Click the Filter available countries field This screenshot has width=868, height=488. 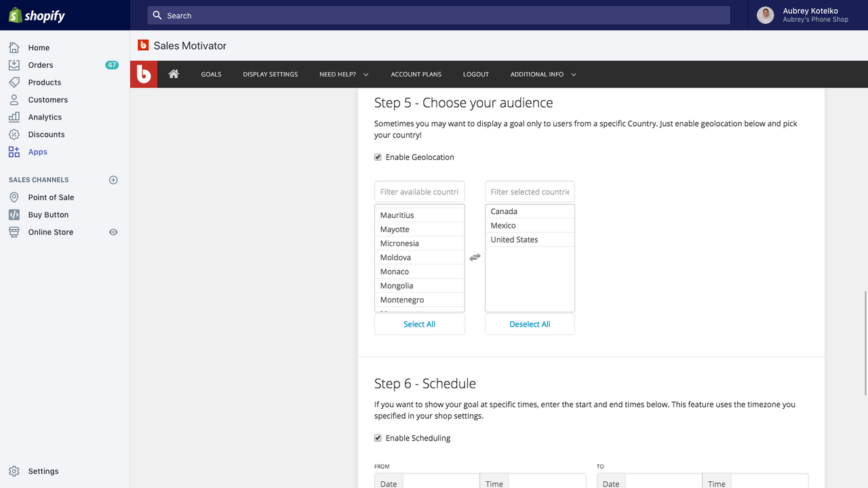(x=419, y=192)
